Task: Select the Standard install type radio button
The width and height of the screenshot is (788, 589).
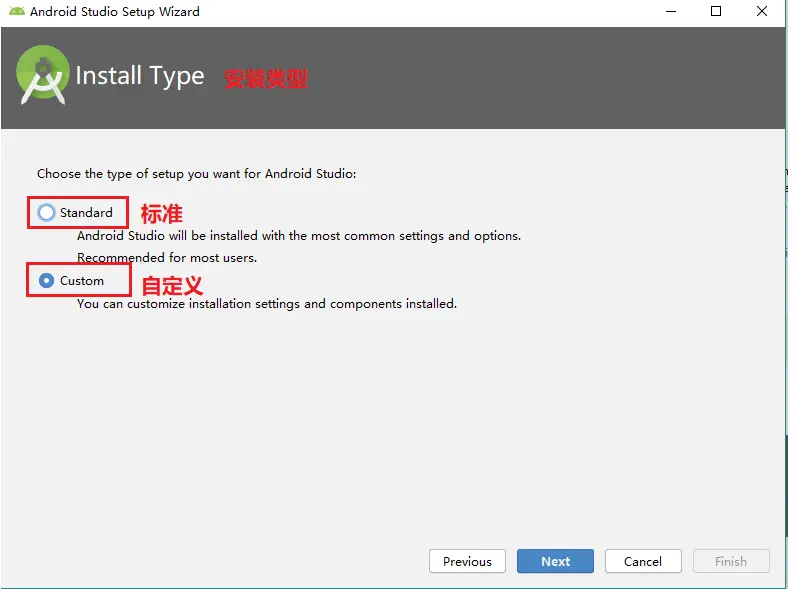Action: (x=46, y=213)
